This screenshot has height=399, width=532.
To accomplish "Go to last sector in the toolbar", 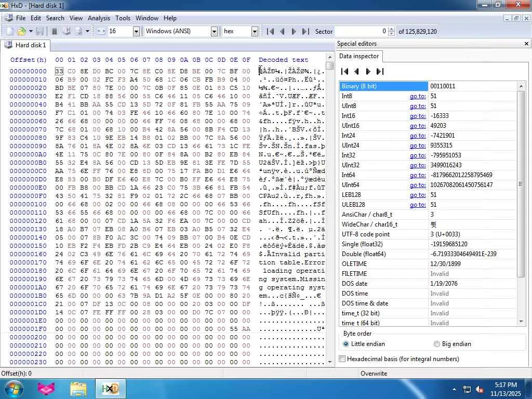I will tap(305, 32).
